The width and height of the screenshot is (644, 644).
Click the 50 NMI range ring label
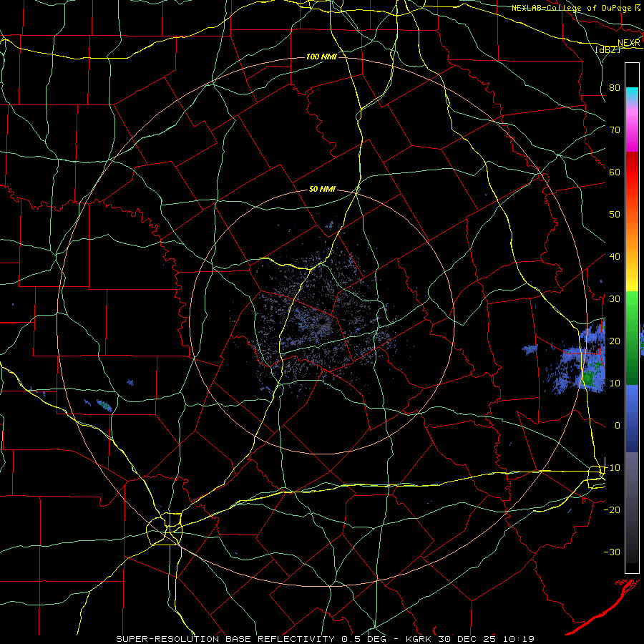pos(322,190)
